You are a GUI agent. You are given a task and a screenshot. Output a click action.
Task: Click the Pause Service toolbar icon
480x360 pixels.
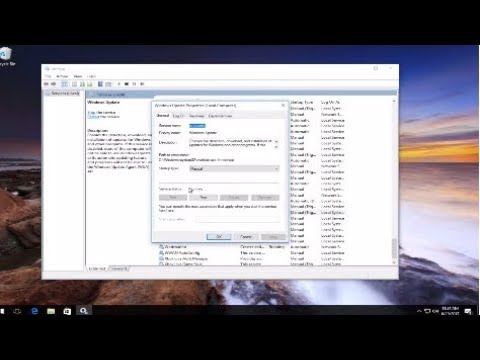point(134,84)
